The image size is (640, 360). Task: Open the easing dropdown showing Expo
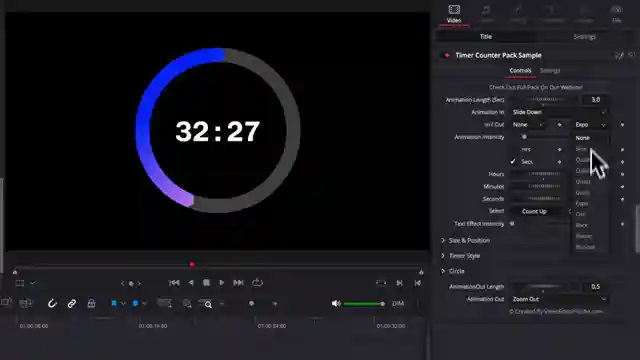pyautogui.click(x=591, y=124)
